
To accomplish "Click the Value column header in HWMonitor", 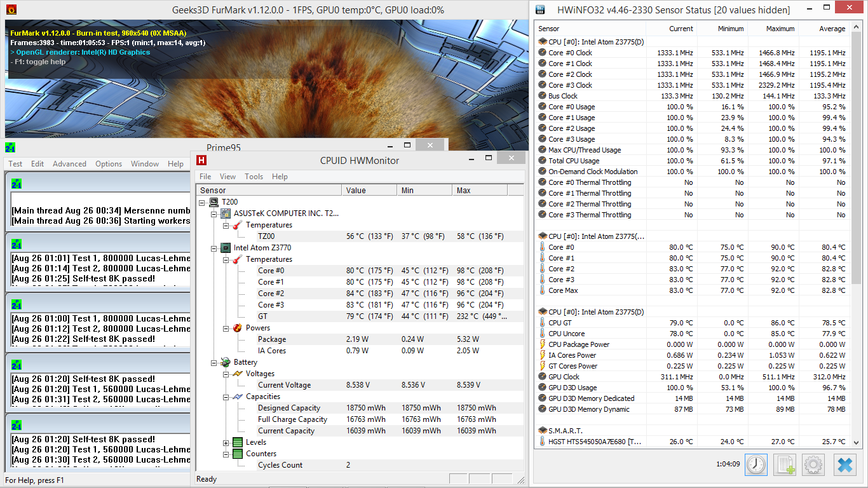I will pos(369,190).
